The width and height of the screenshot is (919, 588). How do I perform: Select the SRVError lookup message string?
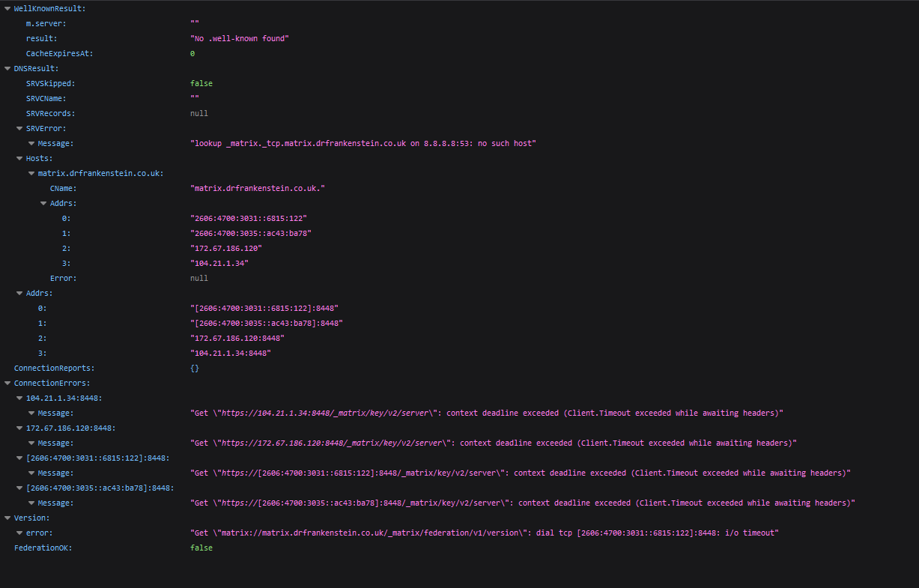tap(364, 143)
